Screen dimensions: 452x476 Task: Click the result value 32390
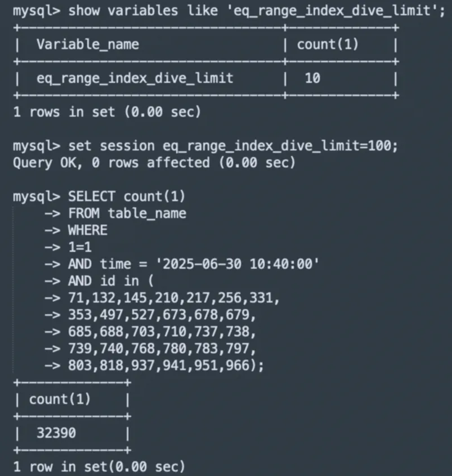click(x=56, y=433)
